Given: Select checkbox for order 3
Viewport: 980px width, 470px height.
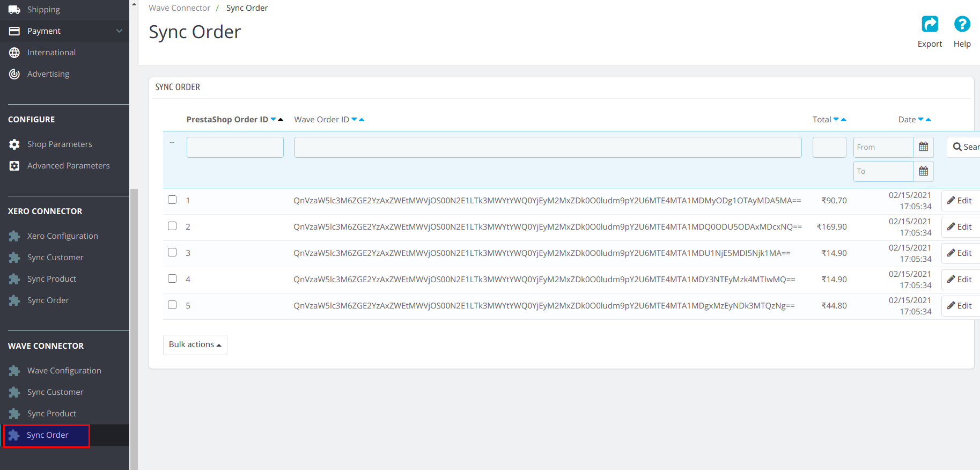Looking at the screenshot, I should tap(172, 252).
